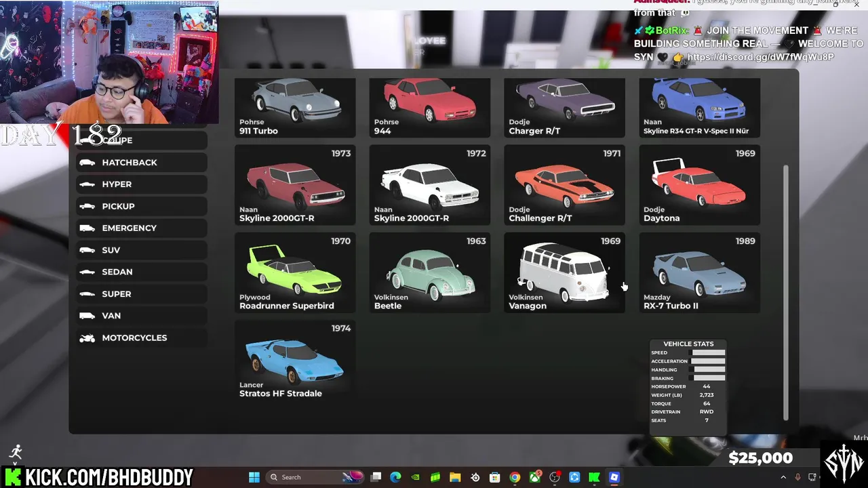Viewport: 868px width, 488px height.
Task: Open Google Chrome from the taskbar
Action: 515,477
